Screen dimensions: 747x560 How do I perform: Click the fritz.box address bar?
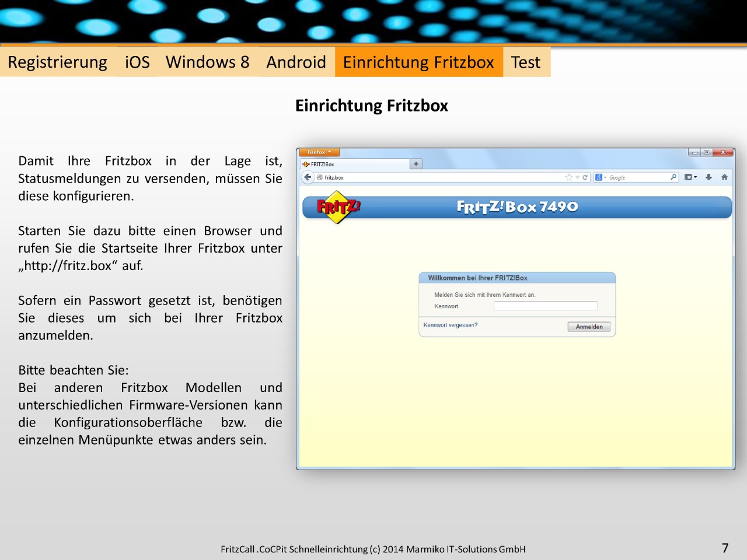tap(438, 177)
